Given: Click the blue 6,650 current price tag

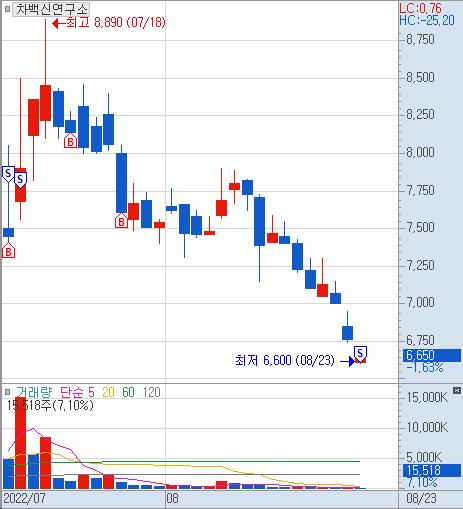Looking at the screenshot, I should pos(432,355).
